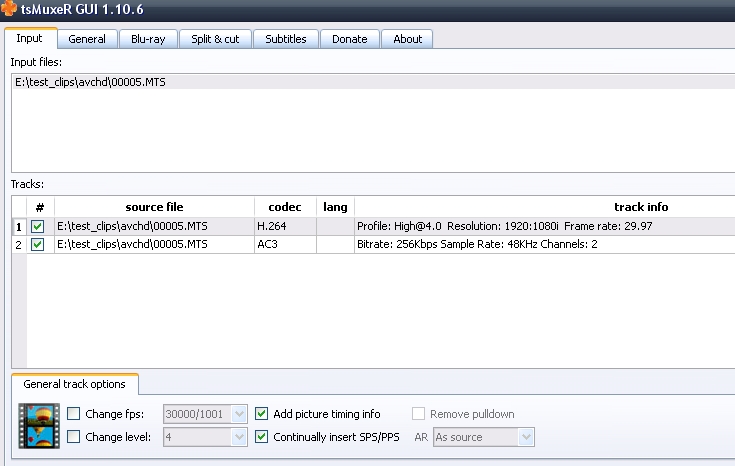Click the Remove pulldown checkbox
The image size is (735, 466).
(418, 413)
